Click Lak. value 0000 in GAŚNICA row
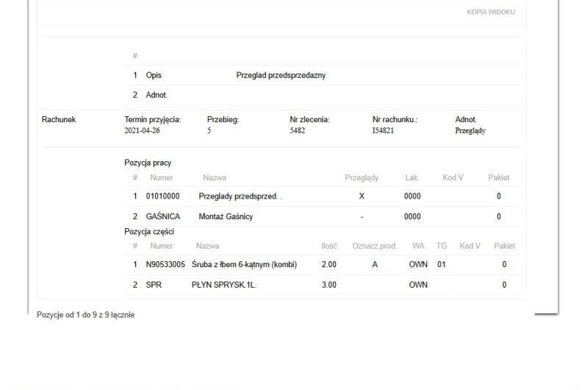588x390 pixels. 412,216
